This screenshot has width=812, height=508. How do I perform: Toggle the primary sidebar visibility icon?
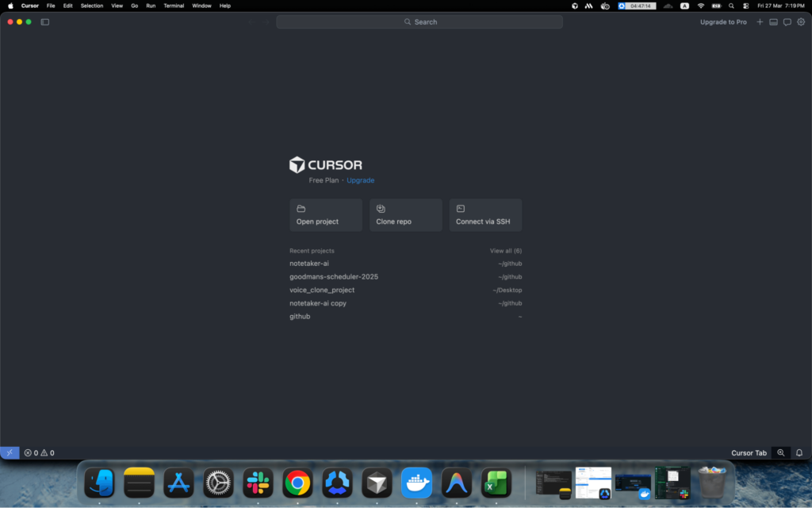(x=44, y=21)
